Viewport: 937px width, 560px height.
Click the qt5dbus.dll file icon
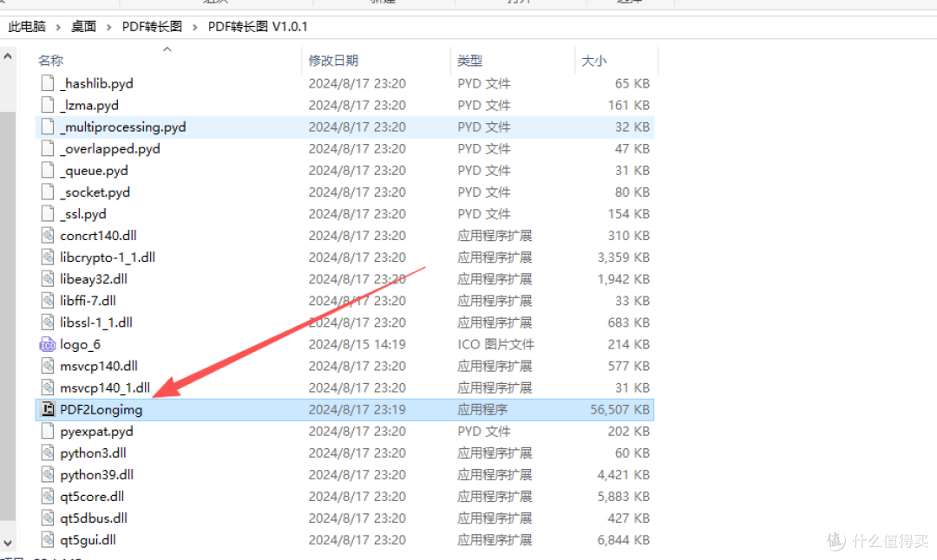tap(48, 518)
